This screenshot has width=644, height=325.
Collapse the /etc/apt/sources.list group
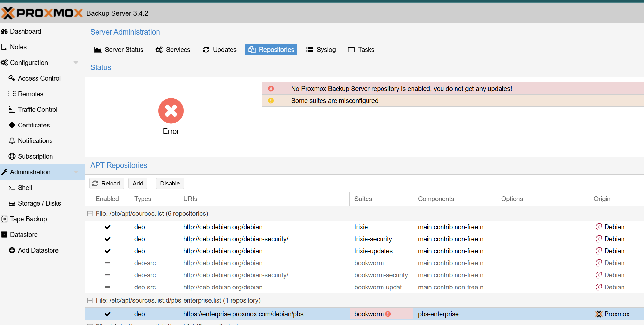click(90, 214)
